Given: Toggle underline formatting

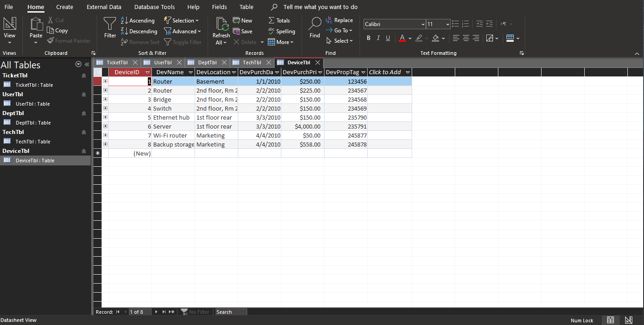Looking at the screenshot, I should (x=388, y=38).
